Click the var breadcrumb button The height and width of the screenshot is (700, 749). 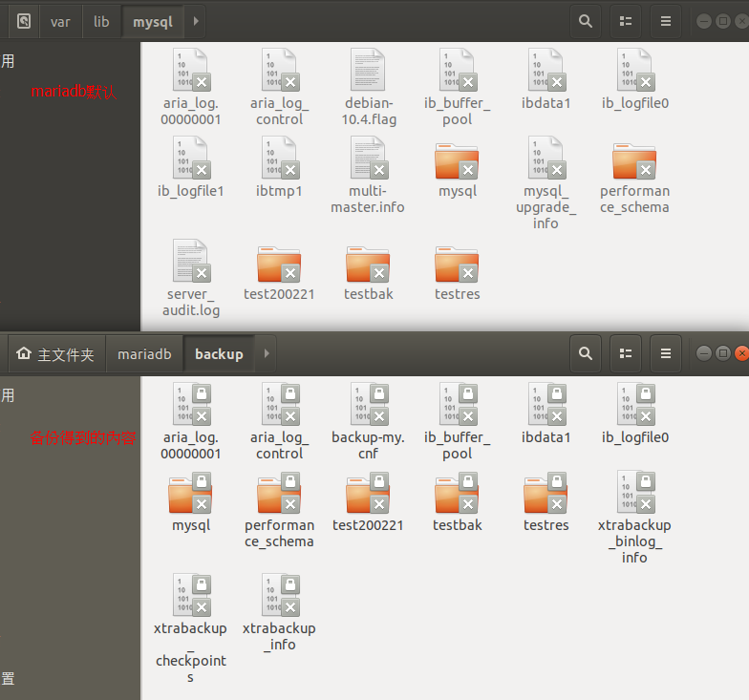coord(60,21)
